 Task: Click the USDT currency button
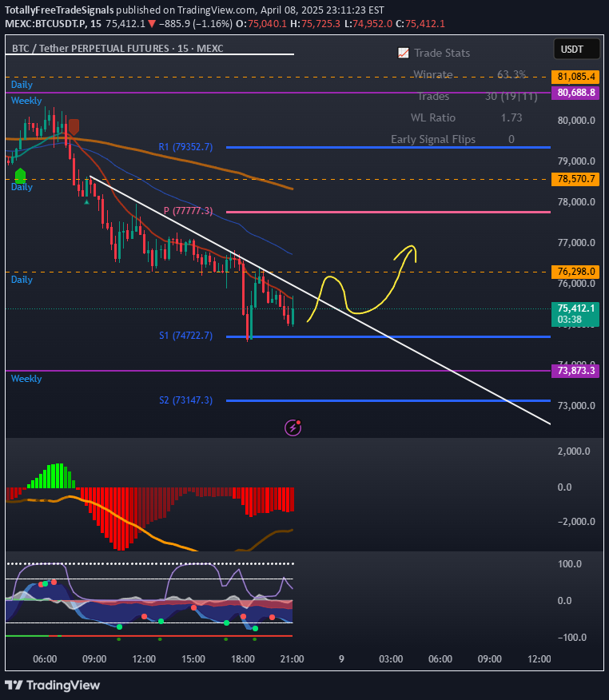pos(576,49)
